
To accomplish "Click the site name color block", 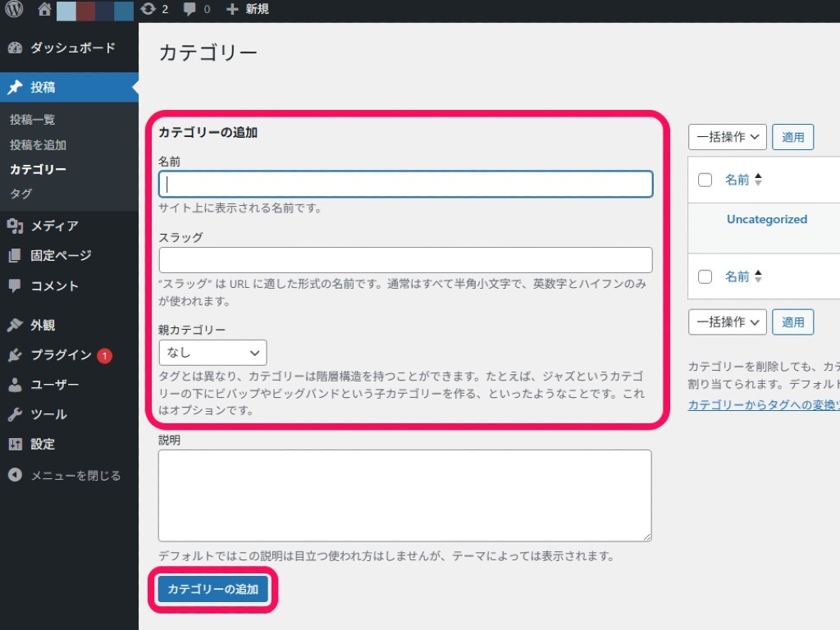I will point(95,11).
